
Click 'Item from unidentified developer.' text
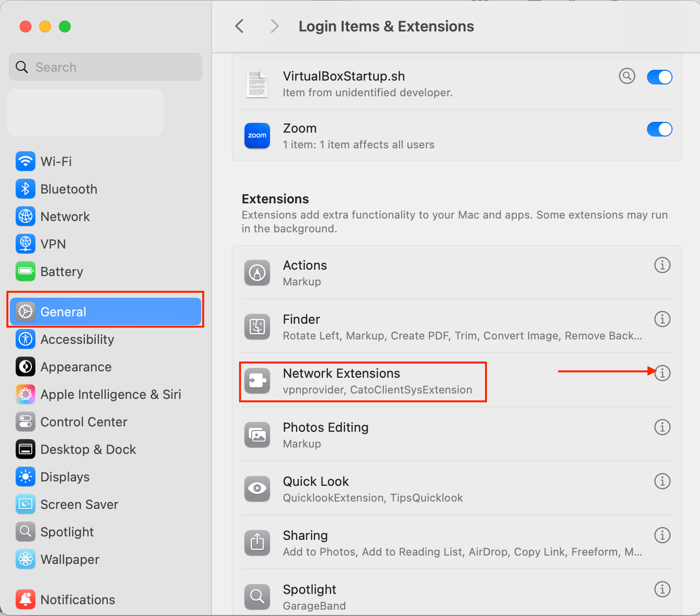coord(368,92)
